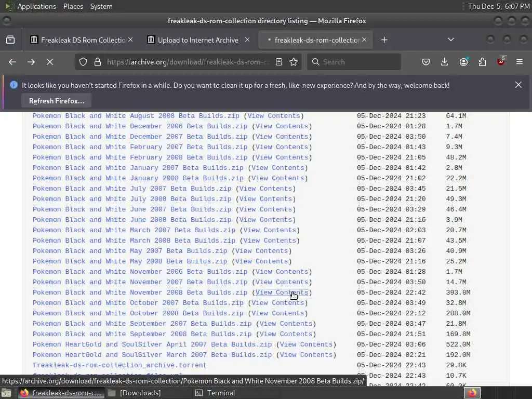Screen dimensions: 532x399
Task: Download January 2008 Beta Builds.zip
Action: tap(138, 178)
